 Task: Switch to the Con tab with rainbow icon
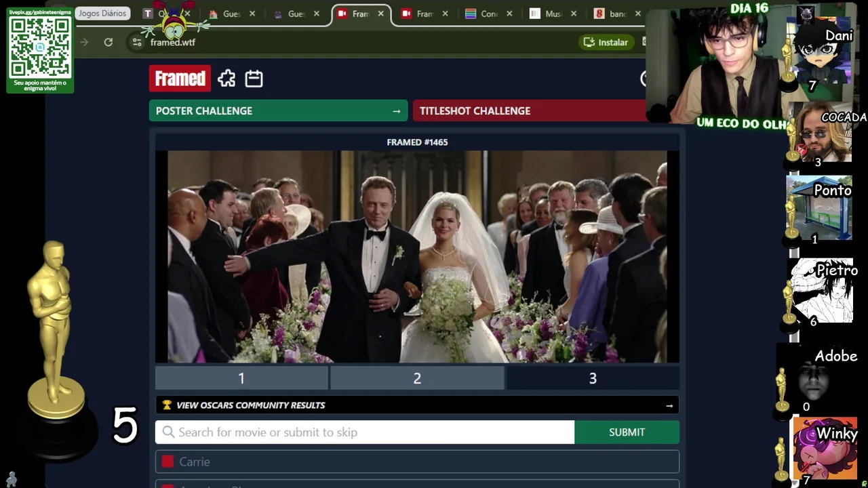pos(487,14)
